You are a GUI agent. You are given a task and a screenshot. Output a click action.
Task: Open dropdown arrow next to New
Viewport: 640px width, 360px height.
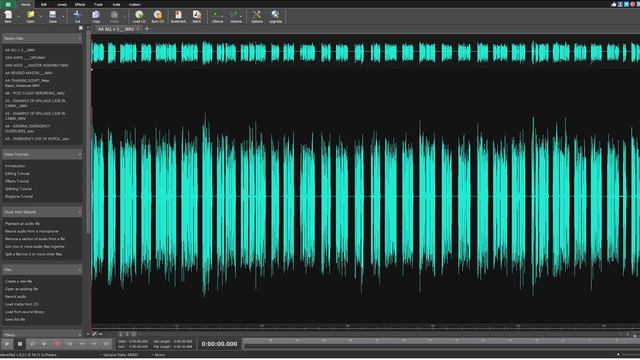tap(18, 17)
